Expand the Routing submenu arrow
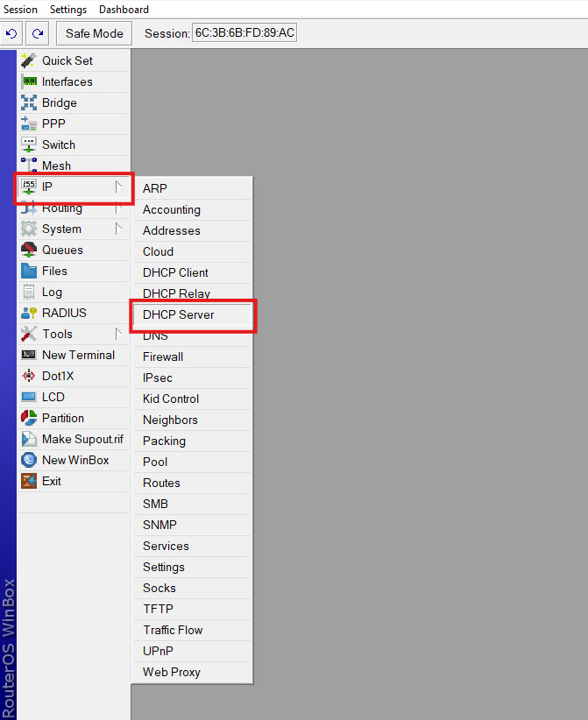 (x=118, y=208)
